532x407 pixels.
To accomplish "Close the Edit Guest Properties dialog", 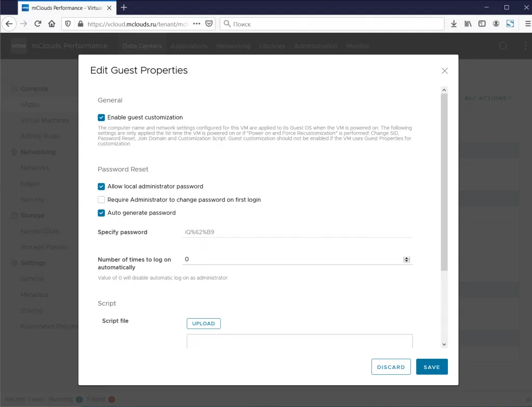I will point(445,71).
